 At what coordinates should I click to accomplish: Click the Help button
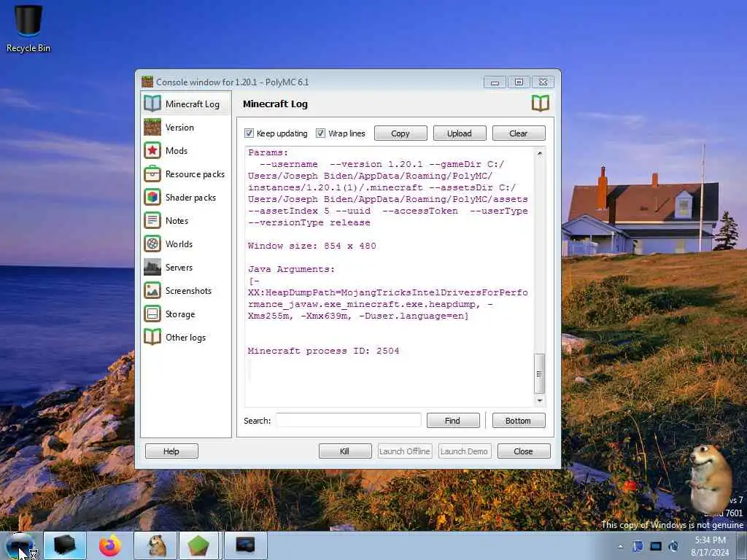(x=171, y=451)
